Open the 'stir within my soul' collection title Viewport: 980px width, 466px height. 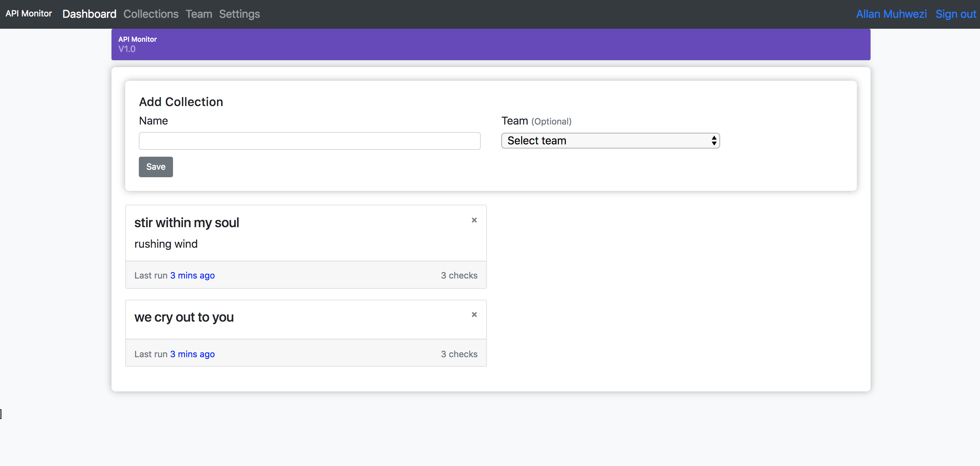[x=186, y=223]
